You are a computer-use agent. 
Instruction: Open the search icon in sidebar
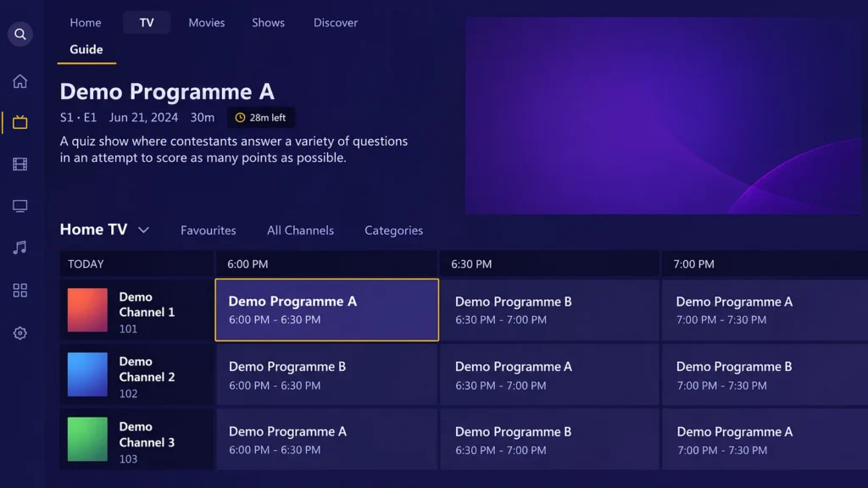tap(20, 34)
